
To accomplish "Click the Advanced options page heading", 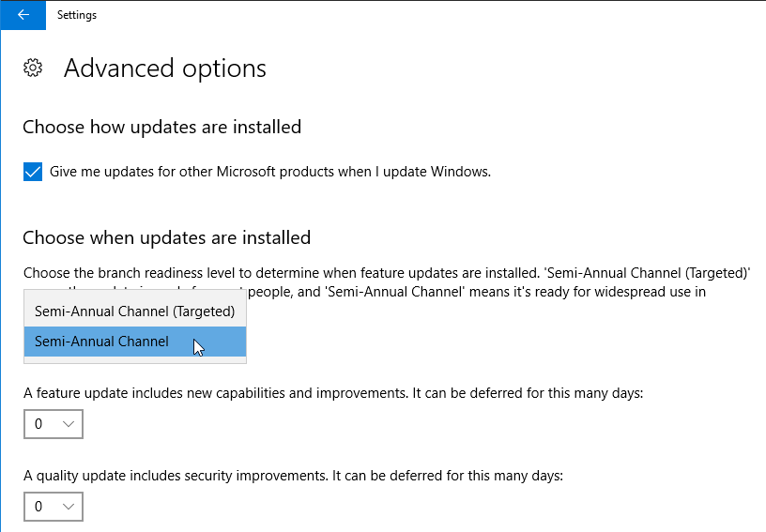I will click(x=165, y=68).
